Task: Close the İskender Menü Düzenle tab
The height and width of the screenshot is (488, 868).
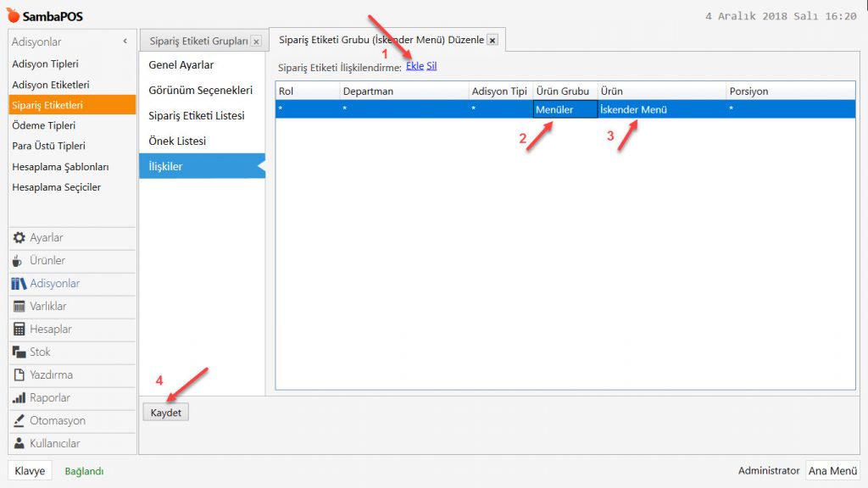Action: tap(492, 40)
